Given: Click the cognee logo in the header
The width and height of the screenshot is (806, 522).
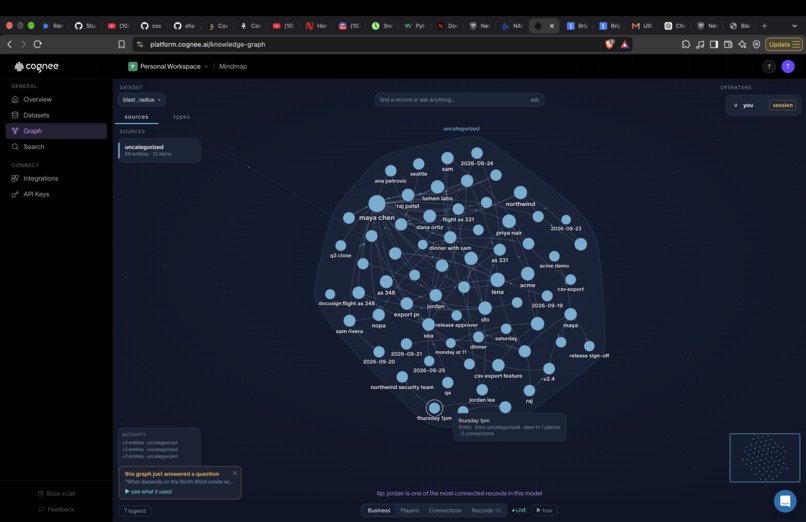Looking at the screenshot, I should point(36,66).
